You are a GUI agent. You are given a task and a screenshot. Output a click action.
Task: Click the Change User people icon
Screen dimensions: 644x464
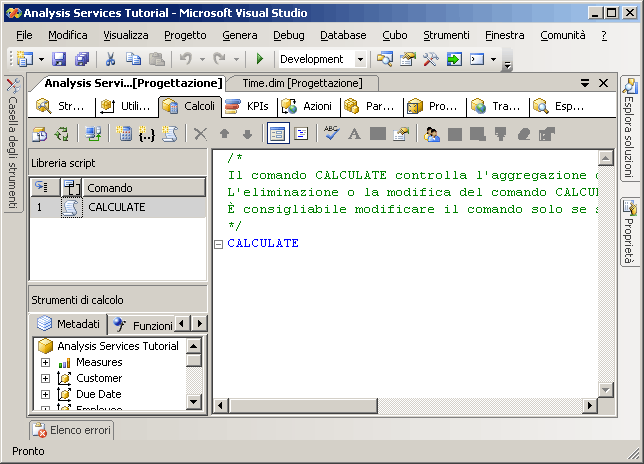(x=432, y=134)
